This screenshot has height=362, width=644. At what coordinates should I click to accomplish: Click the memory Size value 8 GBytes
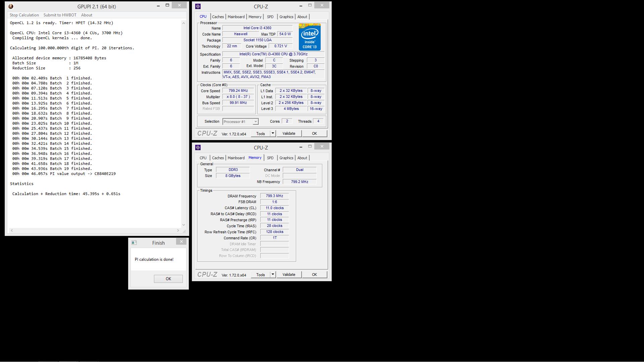click(x=233, y=176)
